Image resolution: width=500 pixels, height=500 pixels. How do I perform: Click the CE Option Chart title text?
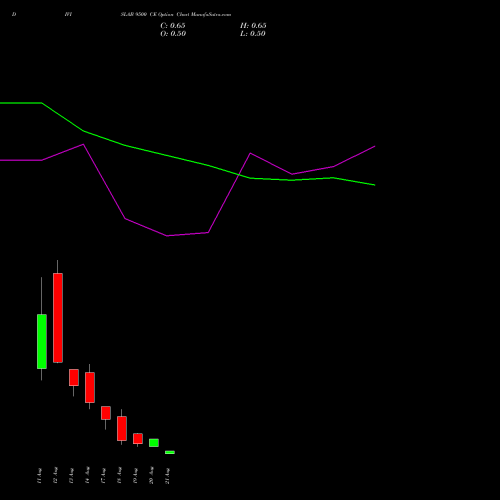point(176,15)
